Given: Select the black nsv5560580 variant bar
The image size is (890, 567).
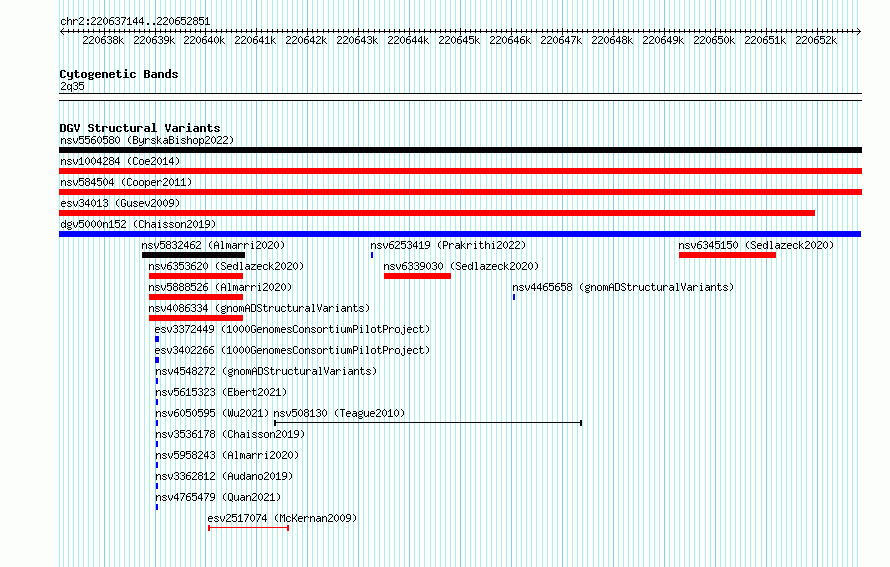Looking at the screenshot, I should click(x=460, y=150).
